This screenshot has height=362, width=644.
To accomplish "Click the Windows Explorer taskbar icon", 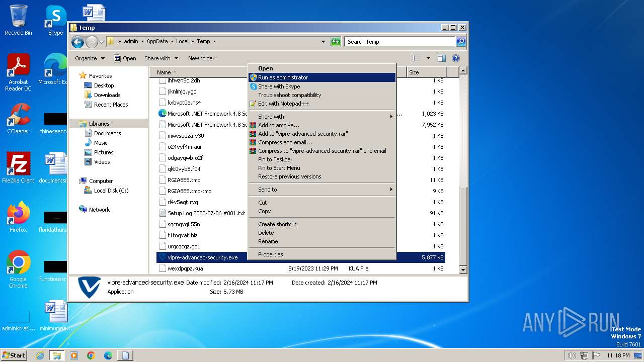I will click(x=57, y=355).
